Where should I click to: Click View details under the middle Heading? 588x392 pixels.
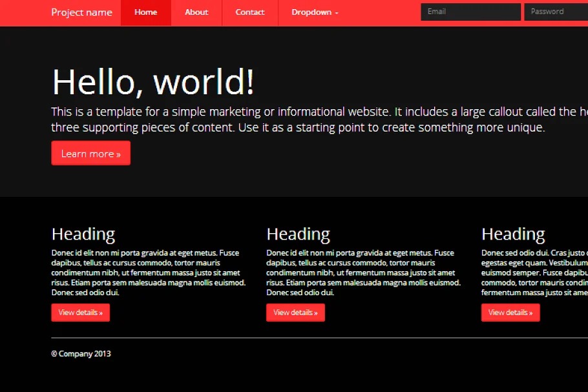[295, 313]
